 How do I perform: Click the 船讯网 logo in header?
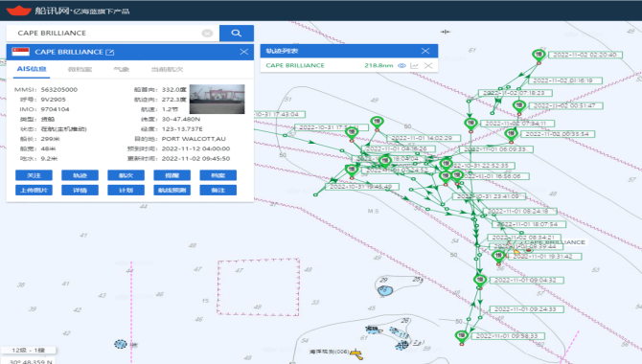click(x=20, y=11)
